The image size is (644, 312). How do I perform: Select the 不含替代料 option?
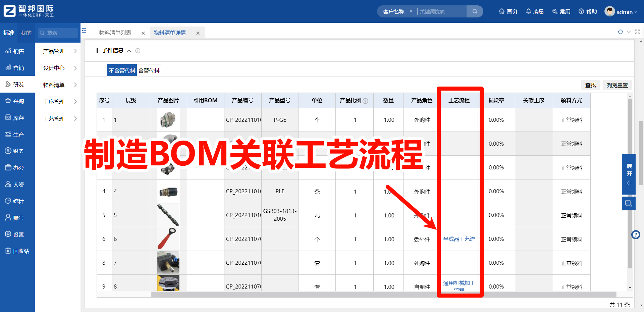click(x=122, y=70)
